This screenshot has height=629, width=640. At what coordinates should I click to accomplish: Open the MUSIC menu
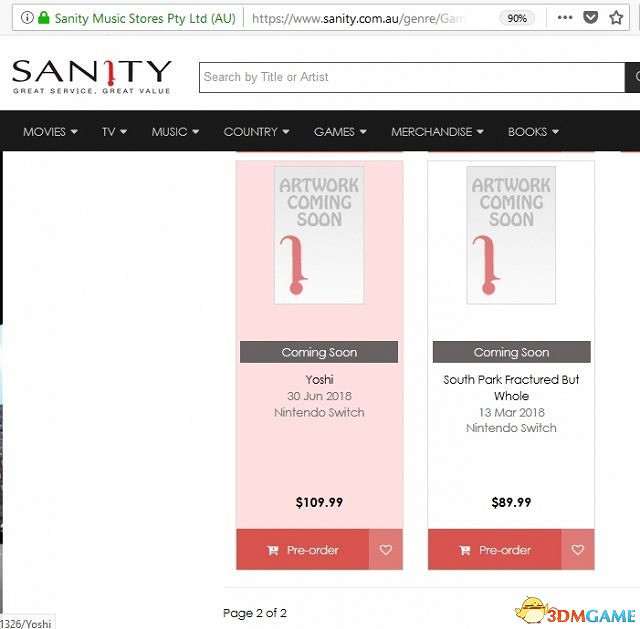[x=175, y=131]
